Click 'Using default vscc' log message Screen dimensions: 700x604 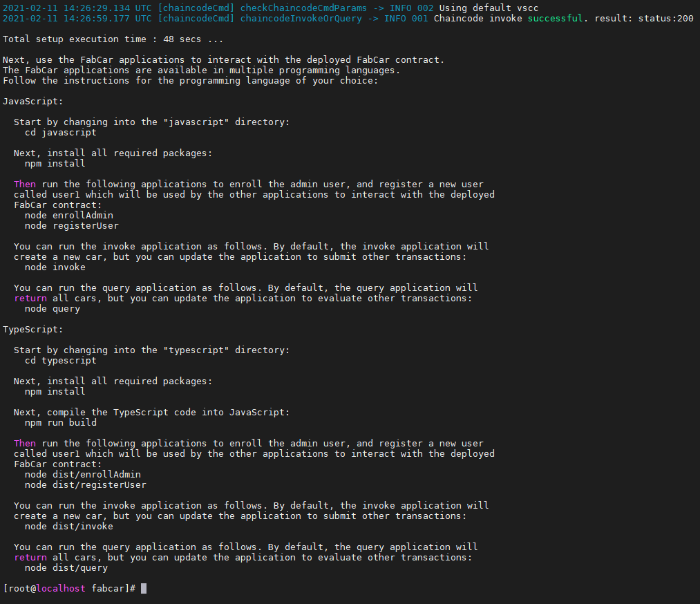pos(489,8)
